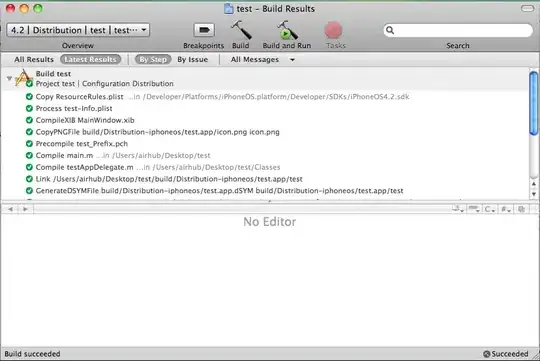The height and width of the screenshot is (361, 540).
Task: Click the magnifying glass search icon
Action: tap(390, 30)
